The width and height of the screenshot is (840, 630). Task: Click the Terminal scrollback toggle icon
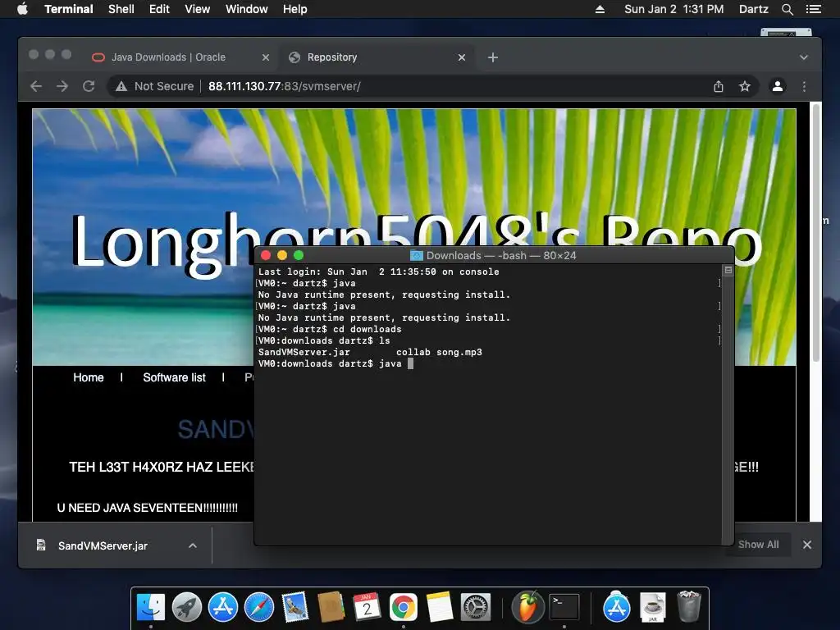728,271
